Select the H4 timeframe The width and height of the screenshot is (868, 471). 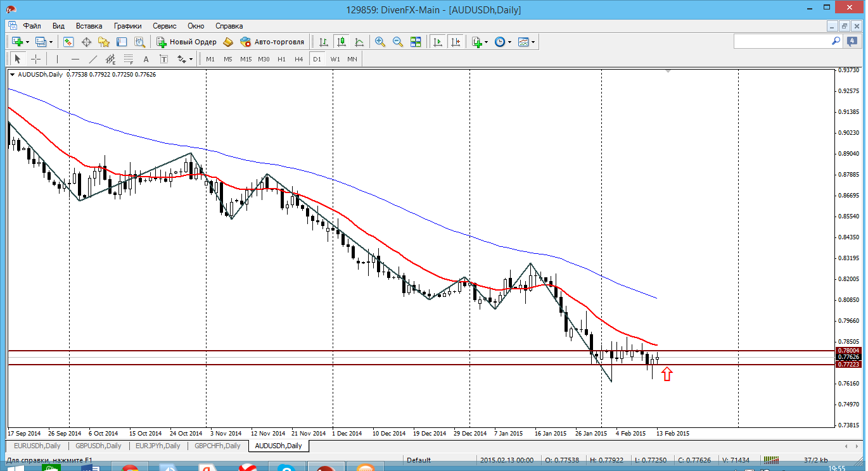[299, 59]
